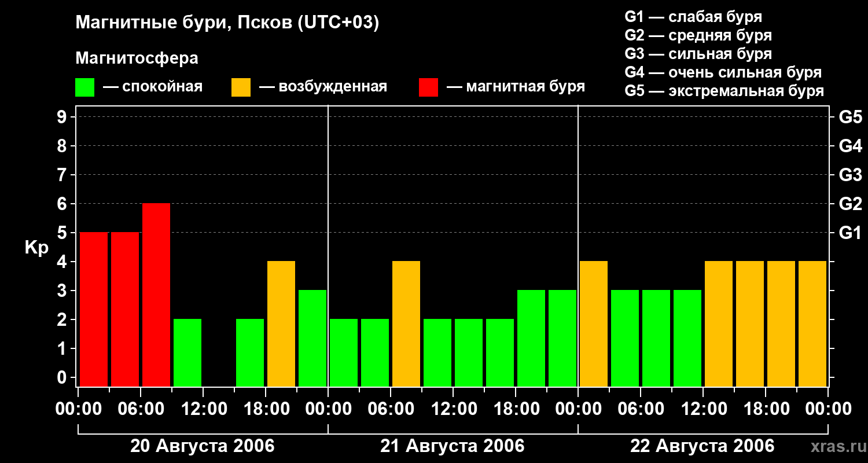This screenshot has height=463, width=868.
Task: Click the '12:00' time label above 20 Августа
Action: pos(204,409)
